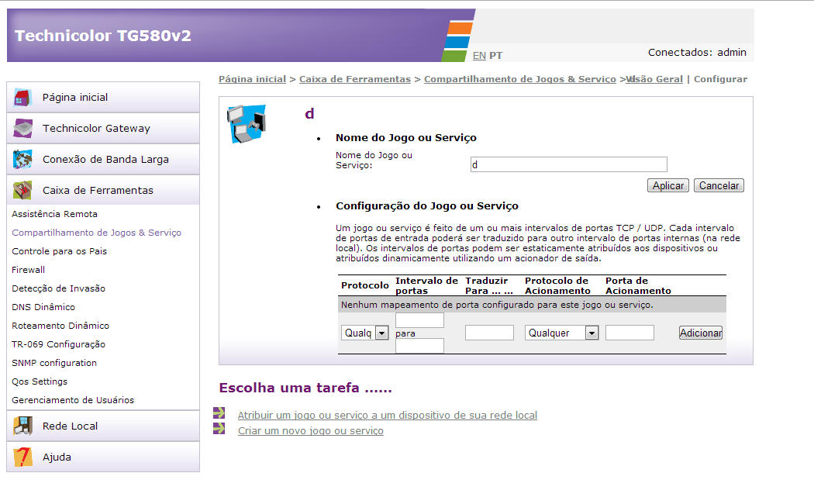Screen dimensions: 814x504
Task: Open Protocolo de Acionamento Qualquer dropdown
Action: tap(562, 333)
